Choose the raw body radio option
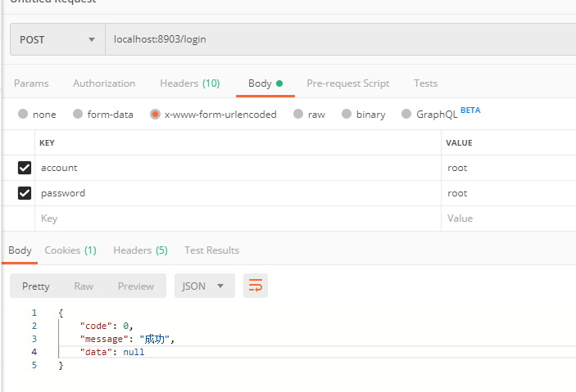This screenshot has width=576, height=392. (x=298, y=115)
